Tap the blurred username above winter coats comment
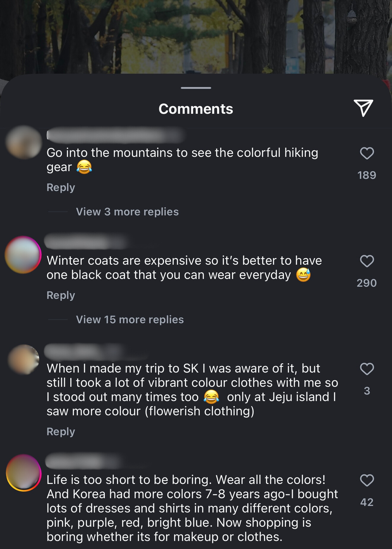Image resolution: width=392 pixels, height=549 pixels. click(x=86, y=242)
